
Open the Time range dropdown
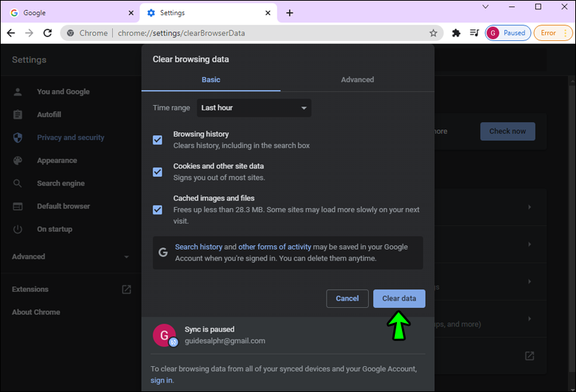(x=254, y=108)
